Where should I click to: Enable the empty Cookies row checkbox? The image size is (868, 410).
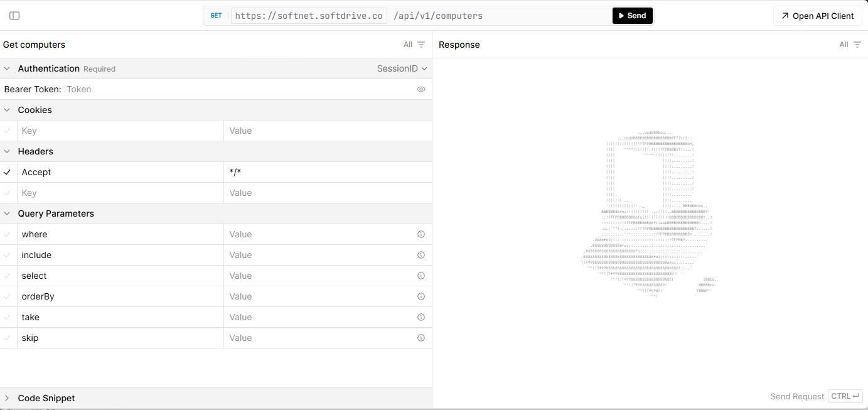click(x=8, y=131)
